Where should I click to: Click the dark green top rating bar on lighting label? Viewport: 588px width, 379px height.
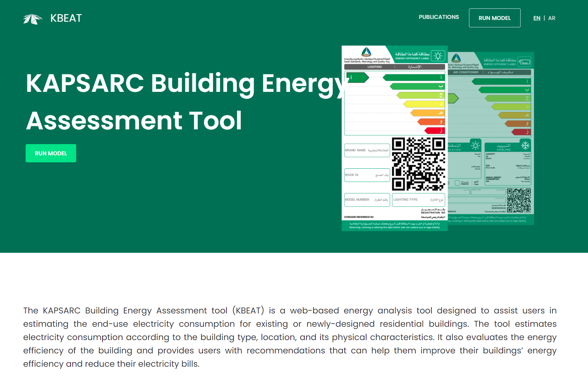coord(414,77)
